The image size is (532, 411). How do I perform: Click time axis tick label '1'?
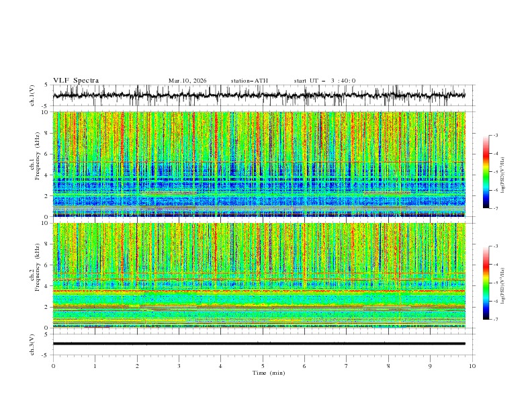click(x=95, y=366)
